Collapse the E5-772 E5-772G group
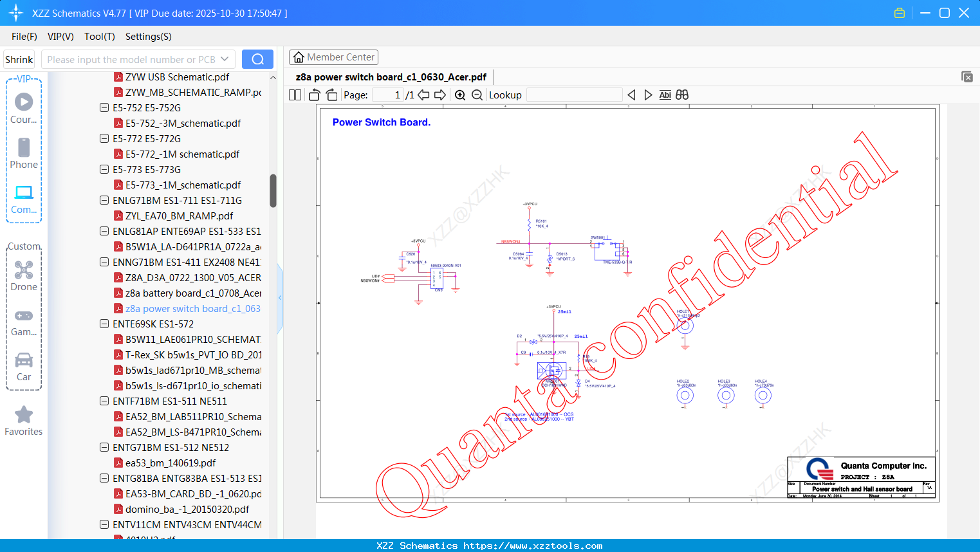This screenshot has height=552, width=980. (x=104, y=138)
